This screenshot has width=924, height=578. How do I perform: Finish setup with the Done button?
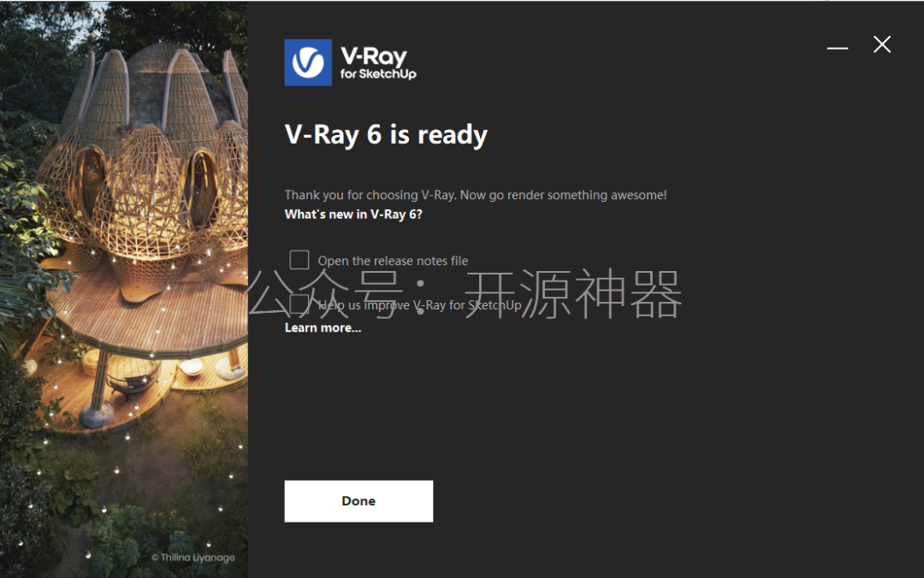pos(358,501)
